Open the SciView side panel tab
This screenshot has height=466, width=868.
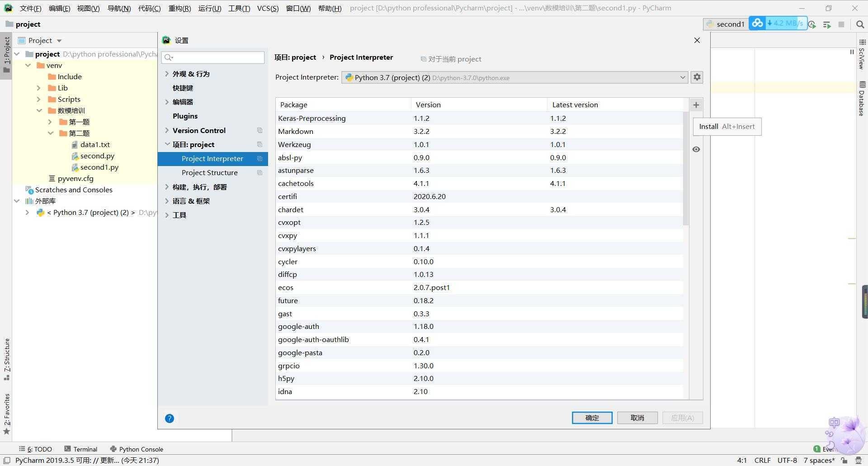coord(862,55)
